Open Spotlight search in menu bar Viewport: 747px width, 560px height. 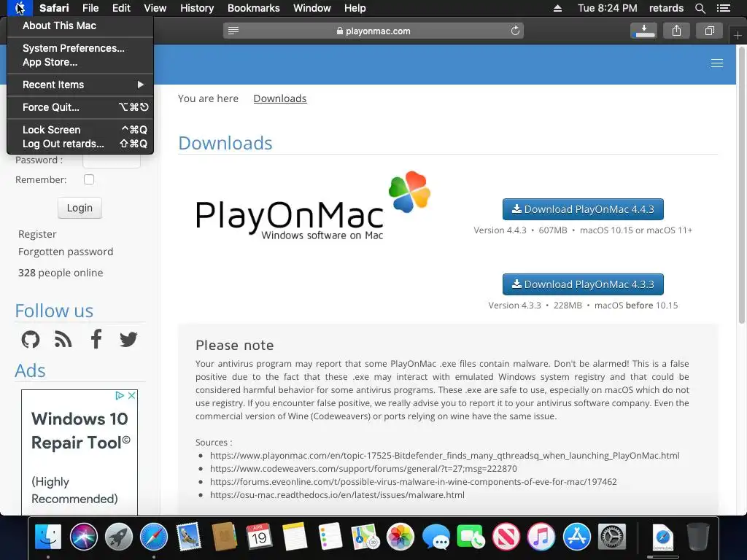(x=700, y=8)
